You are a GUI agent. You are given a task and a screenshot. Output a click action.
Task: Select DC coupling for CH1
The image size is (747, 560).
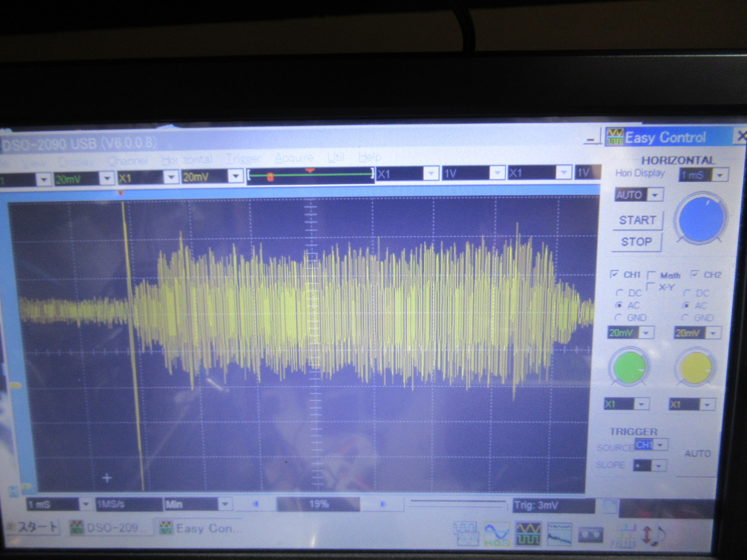[x=620, y=293]
